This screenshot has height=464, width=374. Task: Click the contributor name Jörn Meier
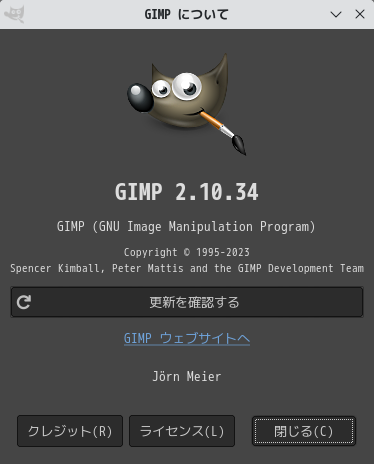click(187, 377)
